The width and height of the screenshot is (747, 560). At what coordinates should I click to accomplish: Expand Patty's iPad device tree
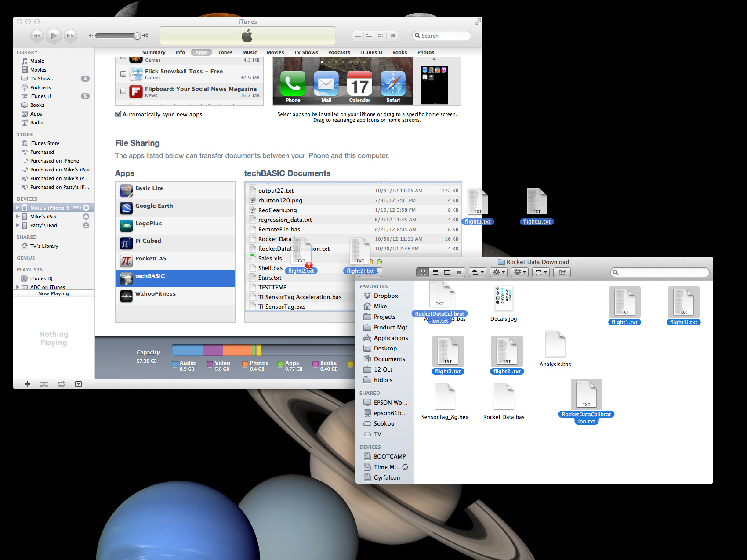18,225
